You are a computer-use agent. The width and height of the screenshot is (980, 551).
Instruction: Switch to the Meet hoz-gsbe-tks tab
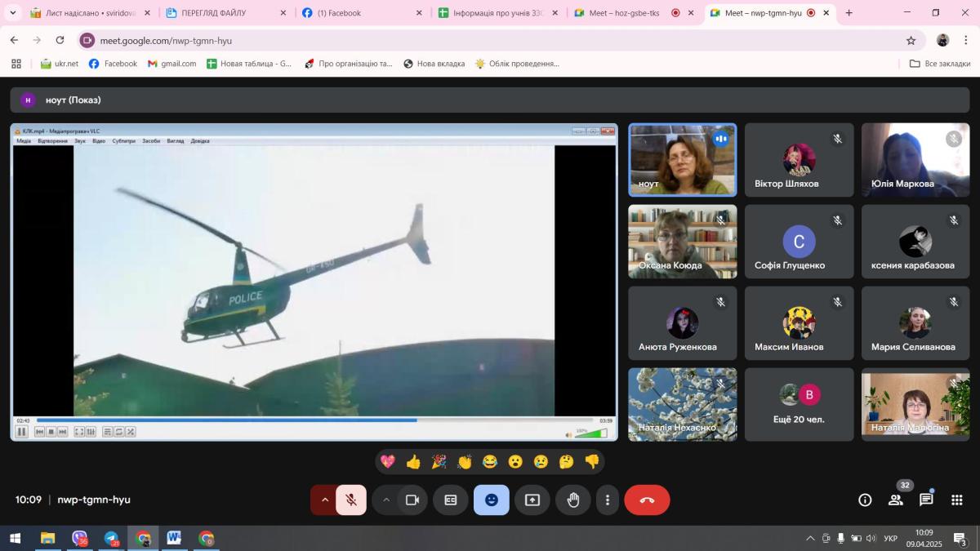(x=624, y=13)
